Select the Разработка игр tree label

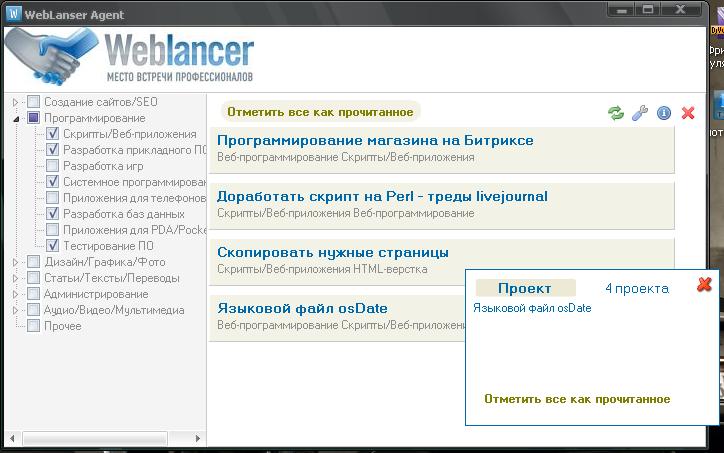(x=103, y=166)
